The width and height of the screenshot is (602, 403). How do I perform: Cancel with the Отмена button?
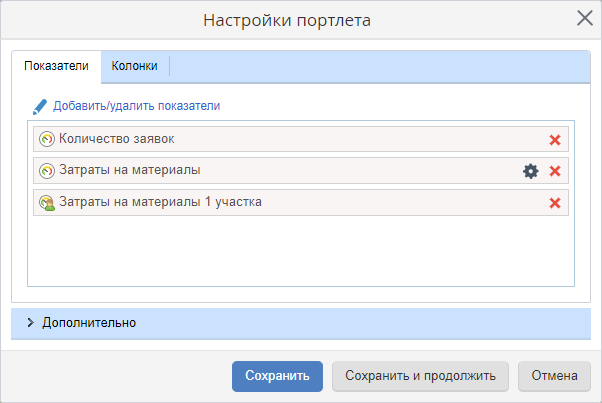555,376
